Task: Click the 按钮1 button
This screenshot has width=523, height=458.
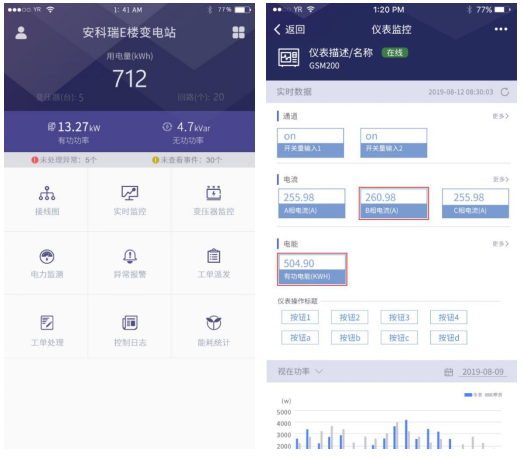Action: click(300, 317)
